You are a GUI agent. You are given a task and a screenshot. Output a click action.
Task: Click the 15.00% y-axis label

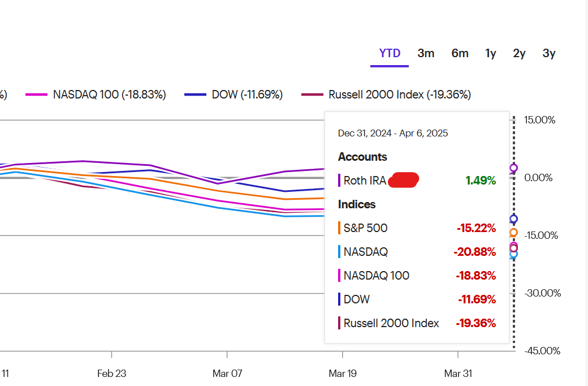[x=539, y=120]
